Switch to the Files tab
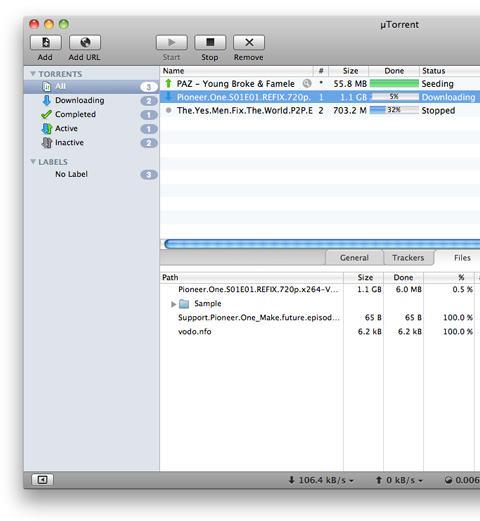The width and height of the screenshot is (480, 521). pos(462,258)
